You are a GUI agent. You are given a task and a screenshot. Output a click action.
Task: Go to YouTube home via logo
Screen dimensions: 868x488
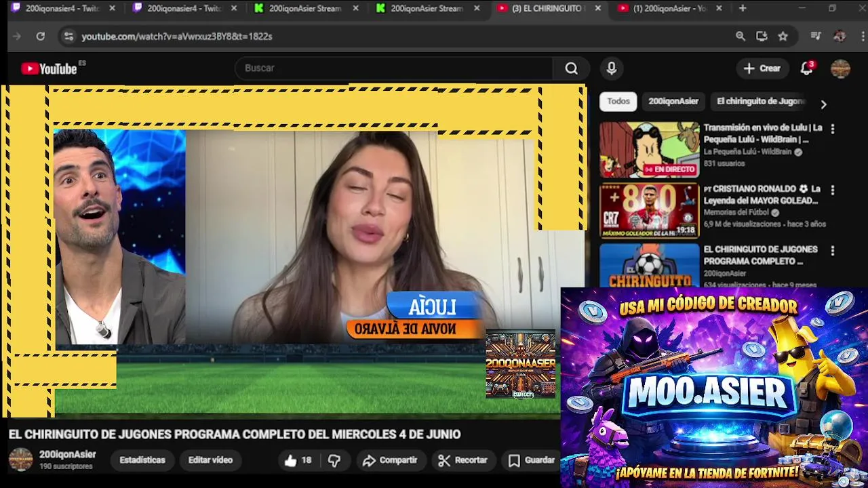coord(49,68)
